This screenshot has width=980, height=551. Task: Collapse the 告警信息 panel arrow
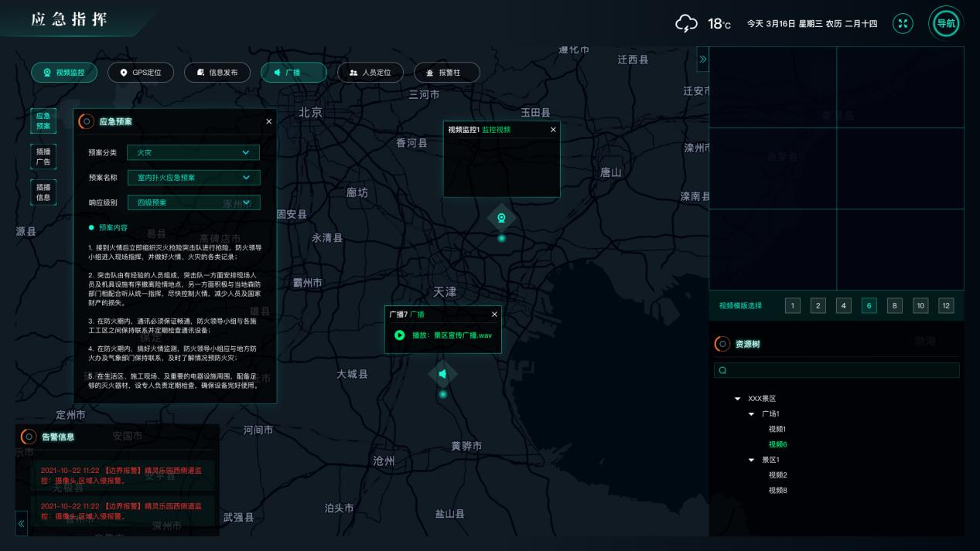tap(21, 523)
